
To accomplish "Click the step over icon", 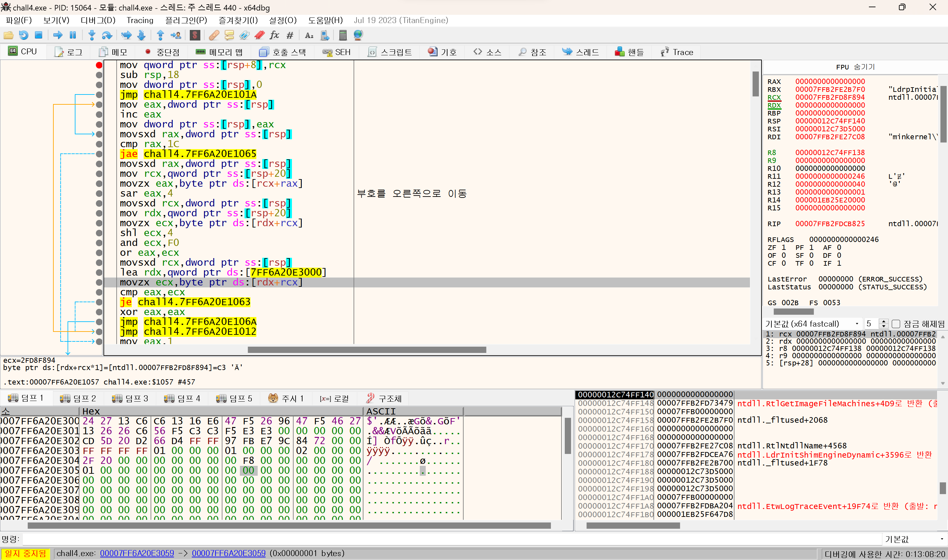I will click(107, 35).
